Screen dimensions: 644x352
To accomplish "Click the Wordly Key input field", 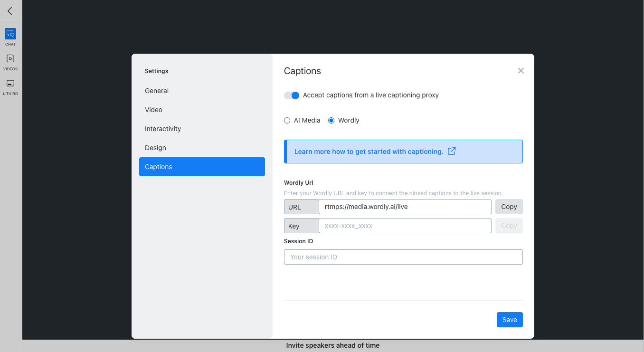I will tap(405, 226).
